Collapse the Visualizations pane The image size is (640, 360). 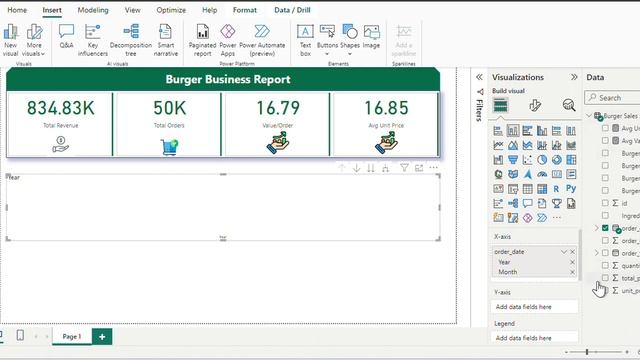coord(574,77)
